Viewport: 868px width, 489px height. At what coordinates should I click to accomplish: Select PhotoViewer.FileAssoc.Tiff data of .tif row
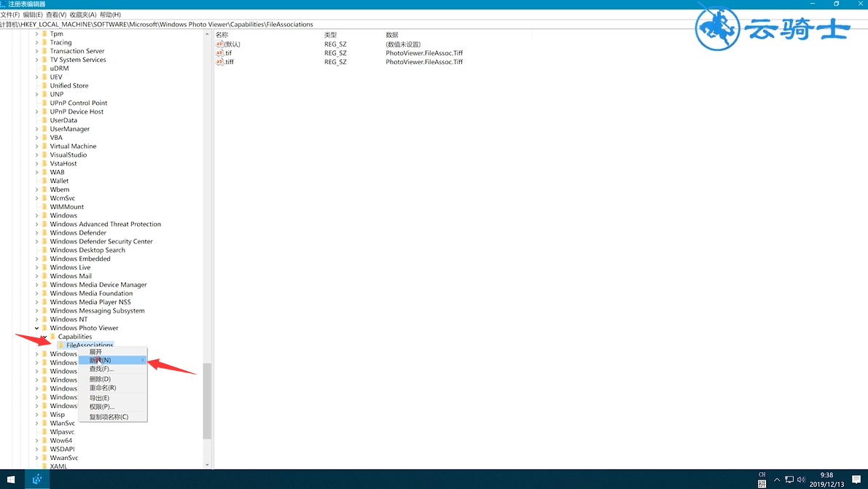(x=424, y=53)
